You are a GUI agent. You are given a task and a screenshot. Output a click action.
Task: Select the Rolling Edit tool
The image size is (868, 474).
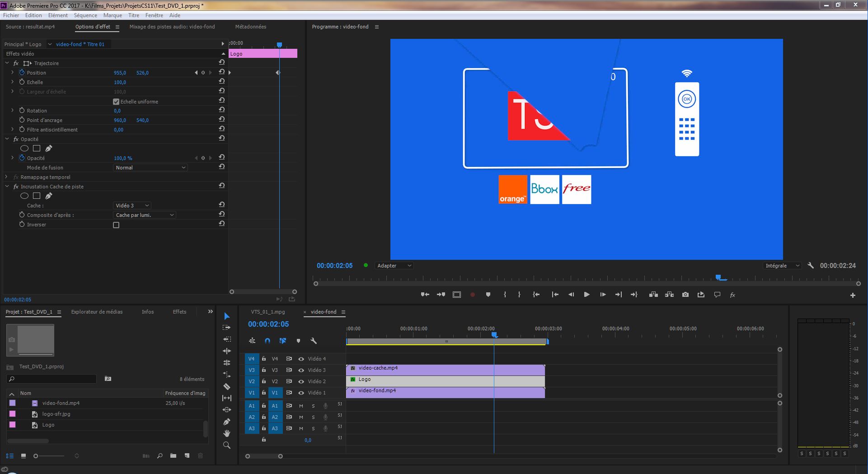click(x=227, y=363)
